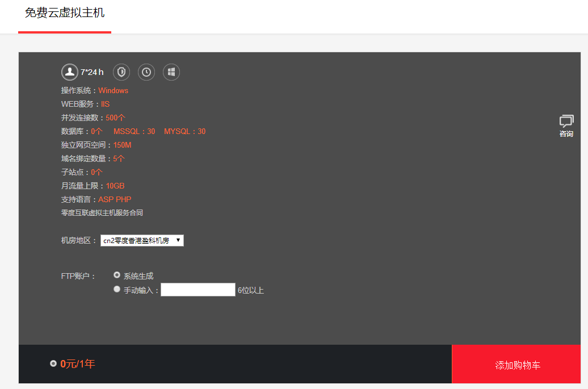588x389 pixels.
Task: Click the 5个 domain binding count value
Action: [x=119, y=158]
